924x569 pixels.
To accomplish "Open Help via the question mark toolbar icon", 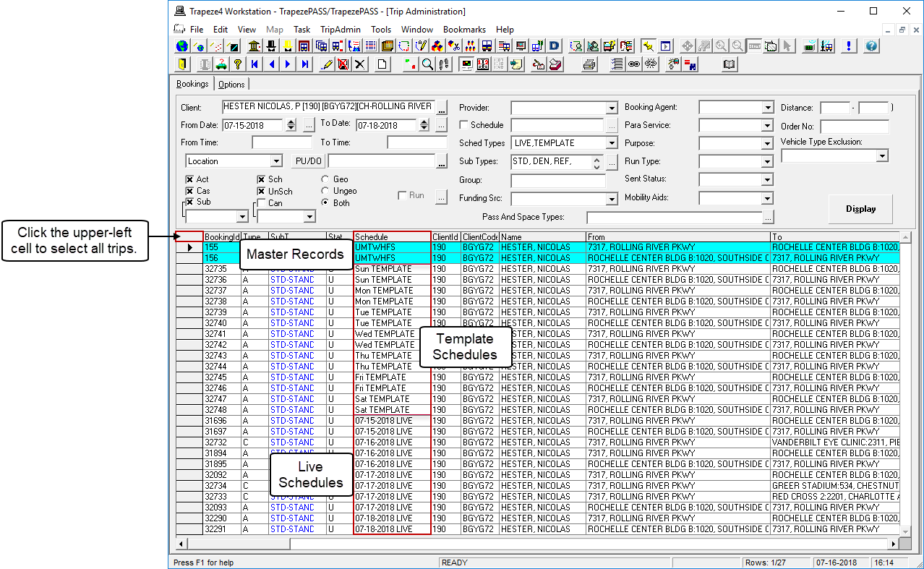I will (x=871, y=46).
